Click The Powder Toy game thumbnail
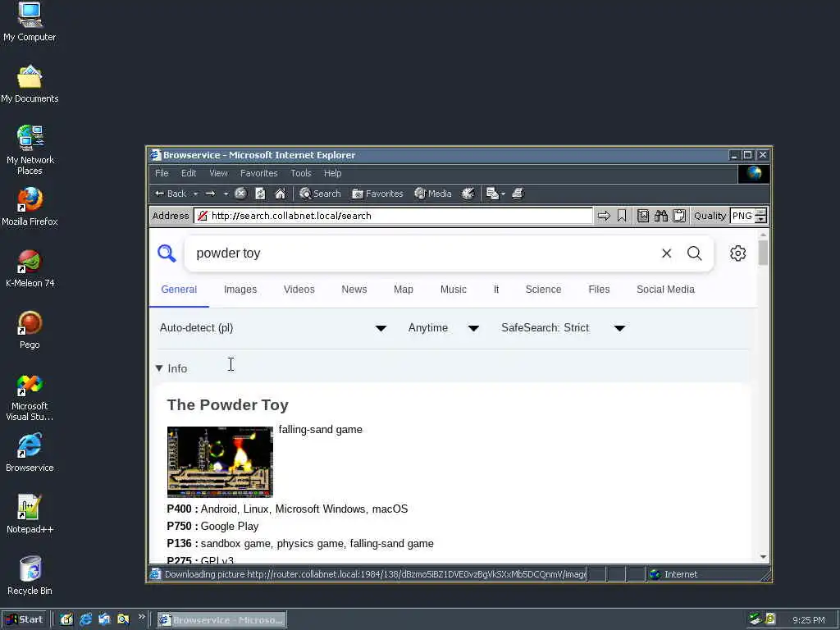 pyautogui.click(x=220, y=462)
